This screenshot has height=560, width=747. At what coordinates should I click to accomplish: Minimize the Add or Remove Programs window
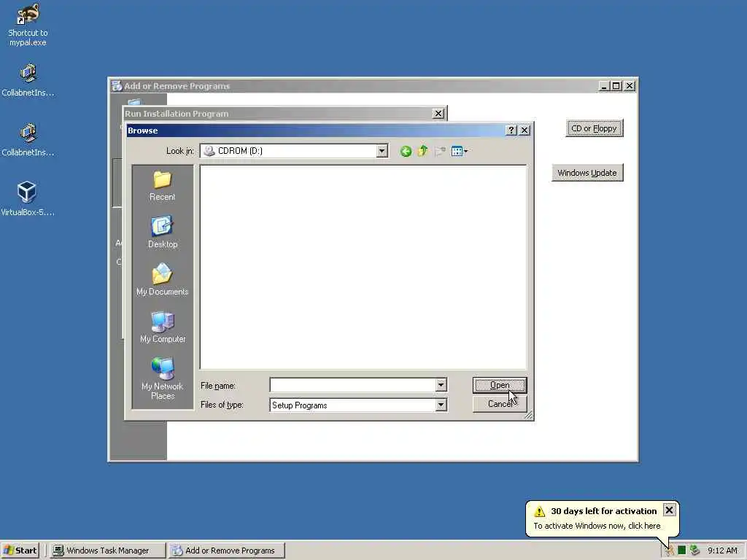pyautogui.click(x=603, y=86)
